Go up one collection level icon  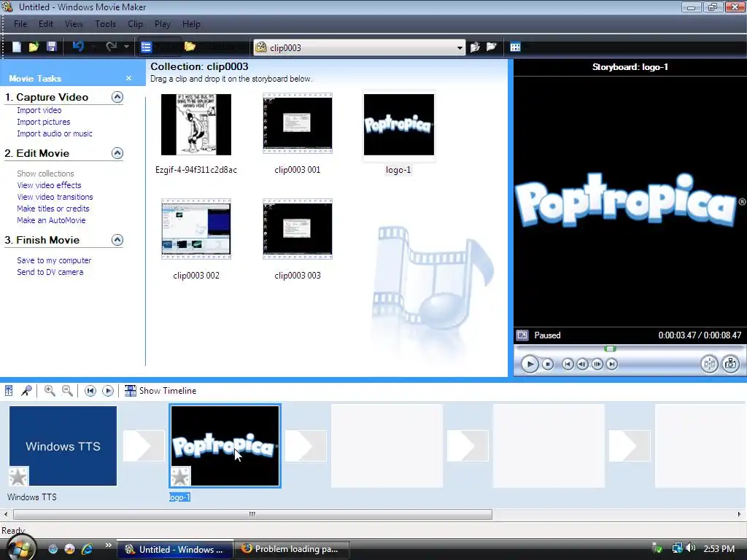[x=475, y=47]
